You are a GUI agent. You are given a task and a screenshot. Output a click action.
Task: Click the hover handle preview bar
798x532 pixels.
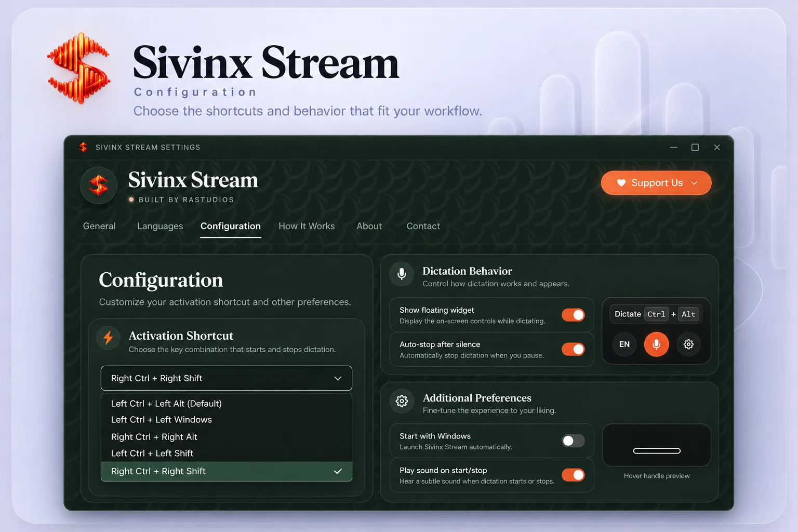click(x=657, y=450)
